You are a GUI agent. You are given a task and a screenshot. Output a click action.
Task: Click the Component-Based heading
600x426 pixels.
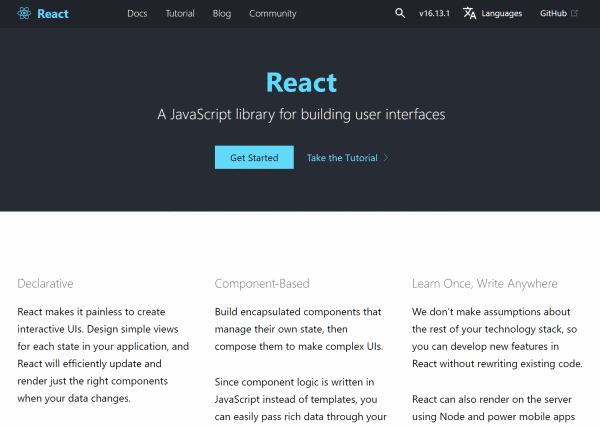(262, 284)
